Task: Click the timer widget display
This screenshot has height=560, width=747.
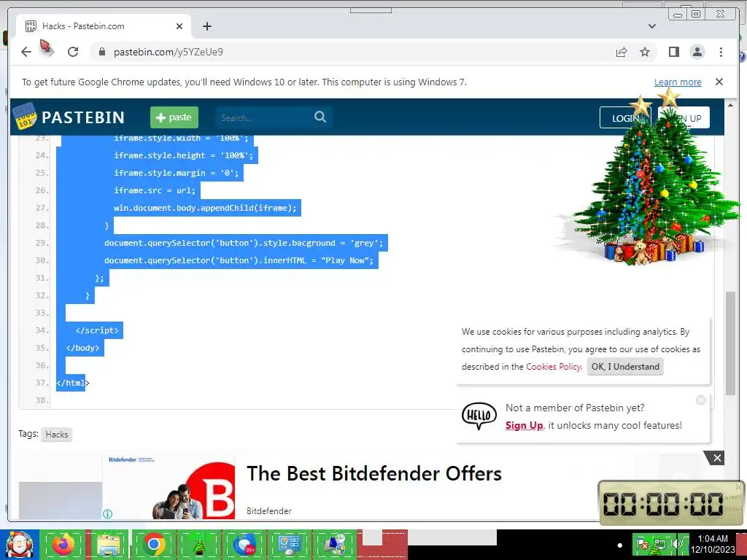Action: 663,503
